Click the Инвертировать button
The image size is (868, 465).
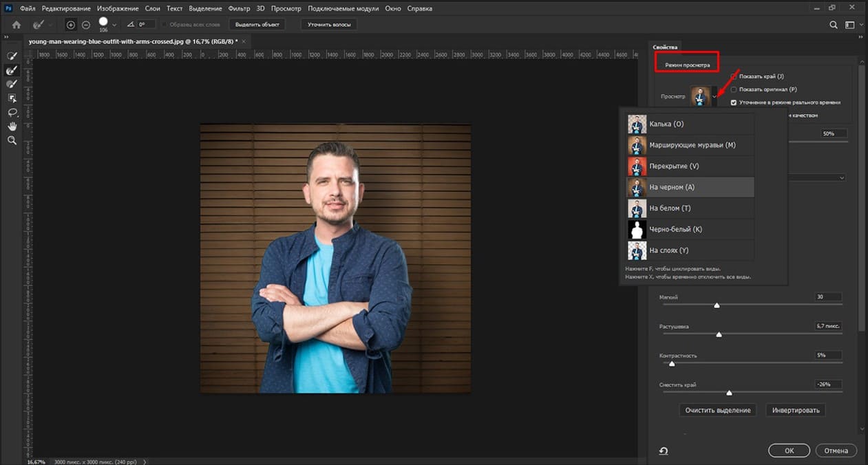pos(796,410)
